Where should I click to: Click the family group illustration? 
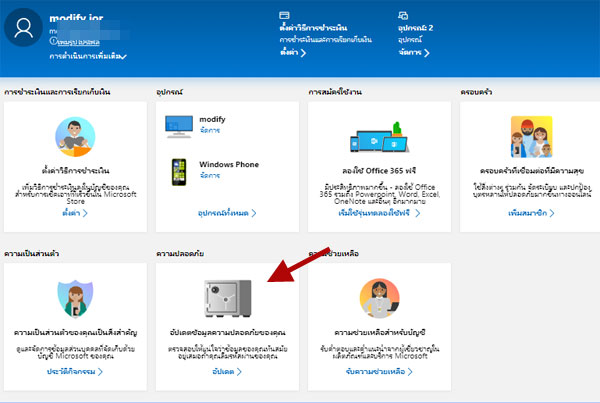tap(532, 137)
